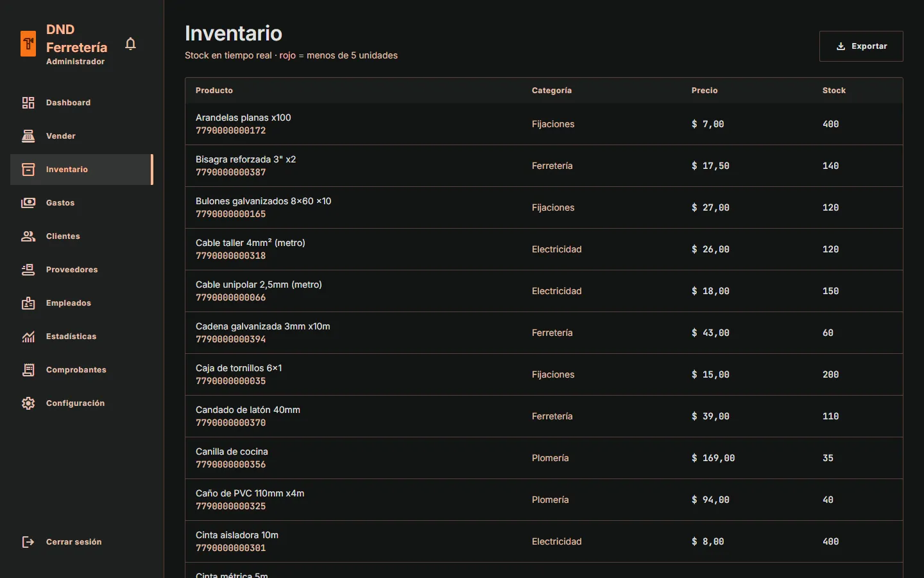Click barcode 7790000000066
The image size is (924, 578).
pyautogui.click(x=231, y=297)
